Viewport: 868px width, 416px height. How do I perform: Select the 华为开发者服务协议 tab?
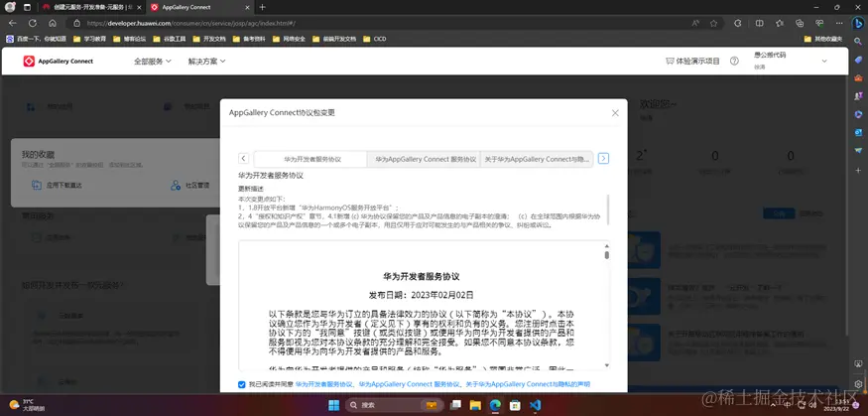(310, 159)
